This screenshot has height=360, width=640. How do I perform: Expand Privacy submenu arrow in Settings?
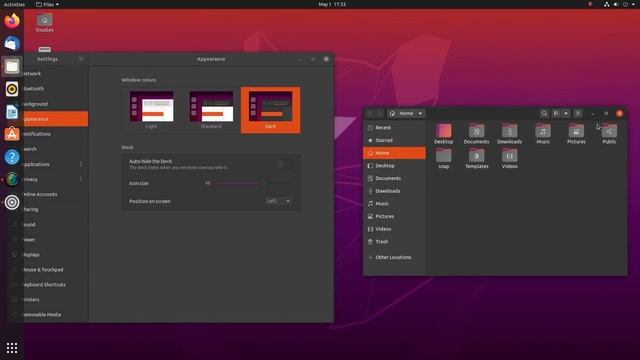[x=81, y=179]
